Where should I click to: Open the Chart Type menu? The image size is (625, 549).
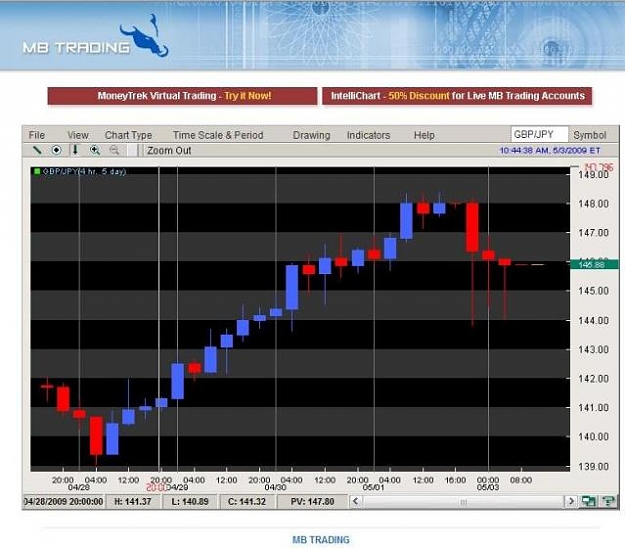[128, 135]
